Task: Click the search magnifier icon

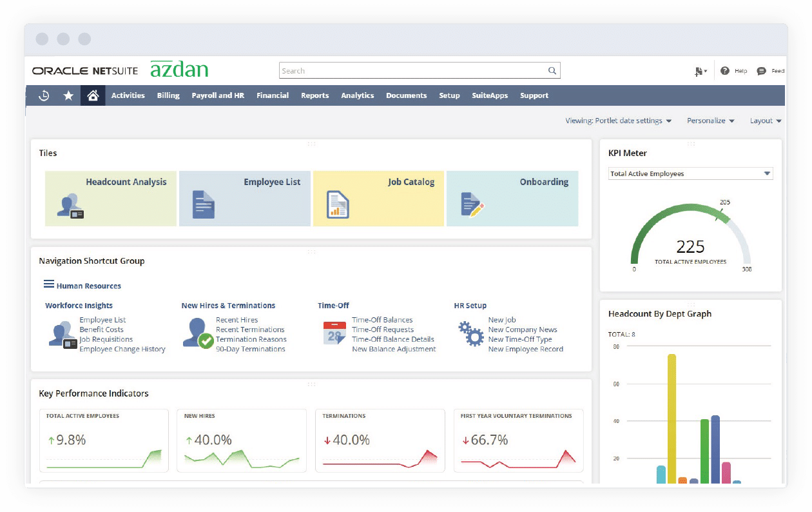Action: [552, 70]
